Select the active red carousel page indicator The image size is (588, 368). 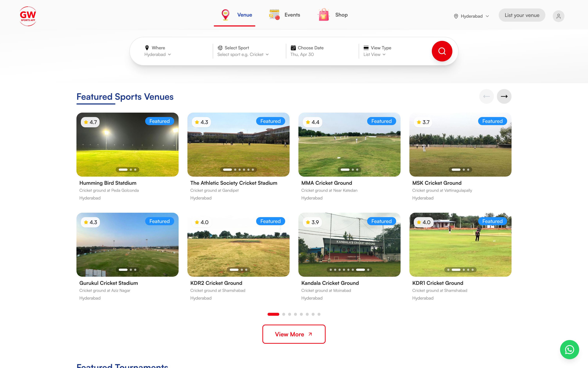pos(273,314)
